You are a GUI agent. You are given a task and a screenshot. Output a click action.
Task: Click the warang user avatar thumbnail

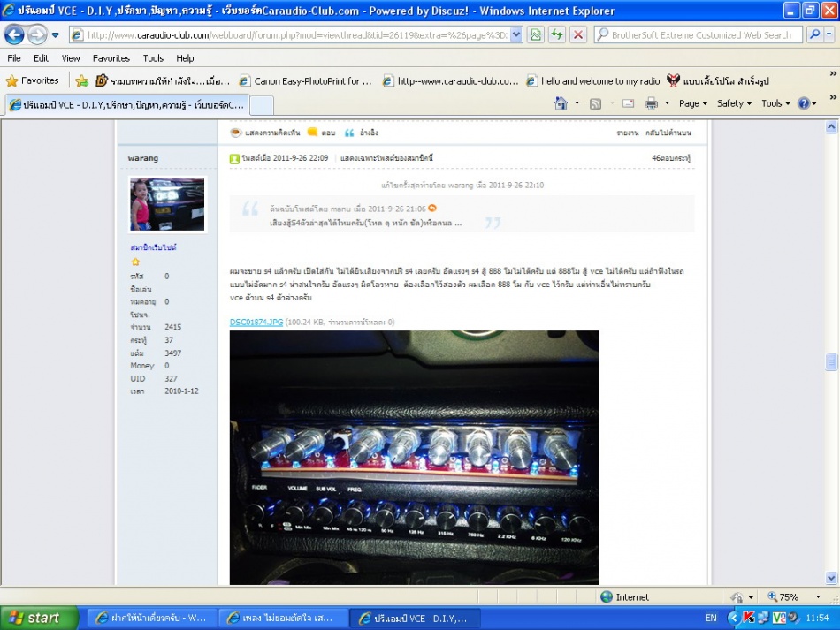[167, 204]
